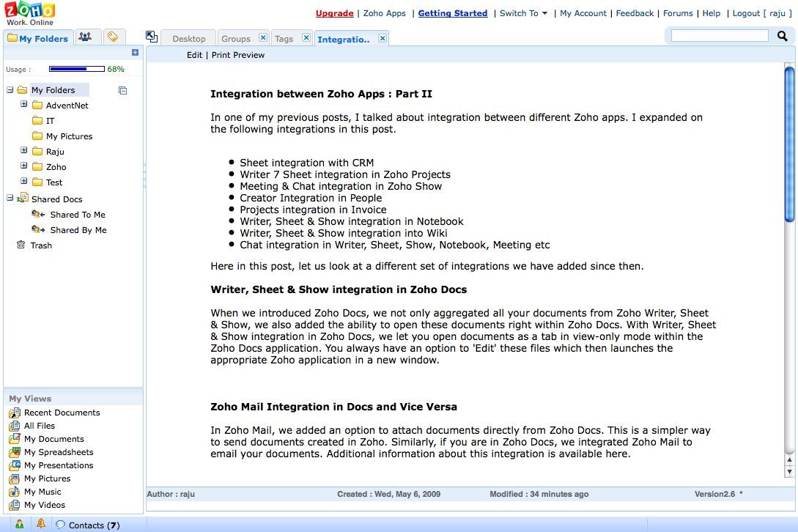Close the Tags tab
Image resolution: width=798 pixels, height=532 pixels.
point(306,38)
